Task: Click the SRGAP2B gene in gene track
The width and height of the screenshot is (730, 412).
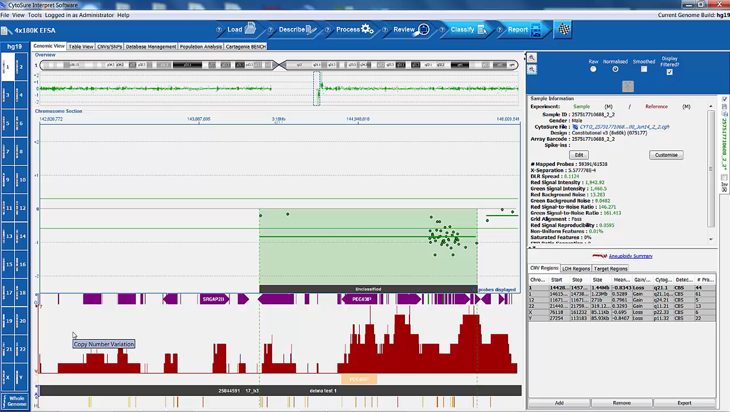Action: tap(214, 299)
